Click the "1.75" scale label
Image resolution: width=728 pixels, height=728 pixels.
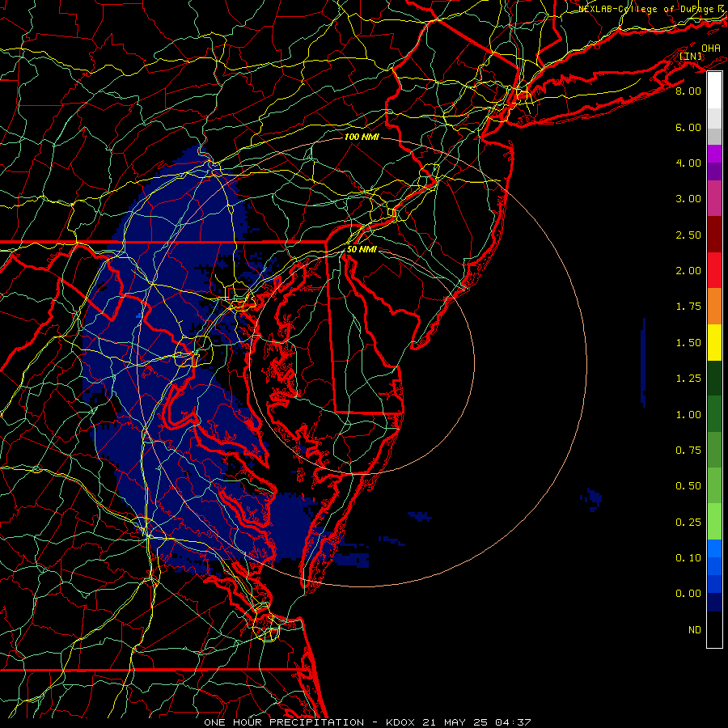[x=688, y=307]
